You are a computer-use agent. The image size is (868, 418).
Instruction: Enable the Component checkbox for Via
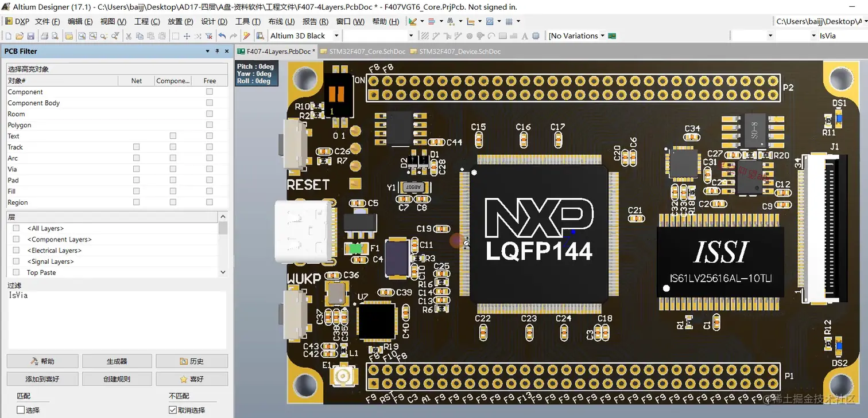173,169
